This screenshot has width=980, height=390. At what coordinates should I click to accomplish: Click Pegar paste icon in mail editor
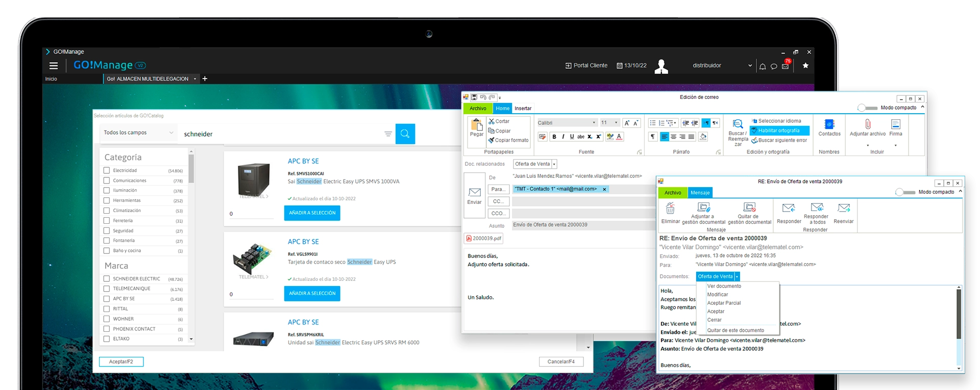coord(477,127)
